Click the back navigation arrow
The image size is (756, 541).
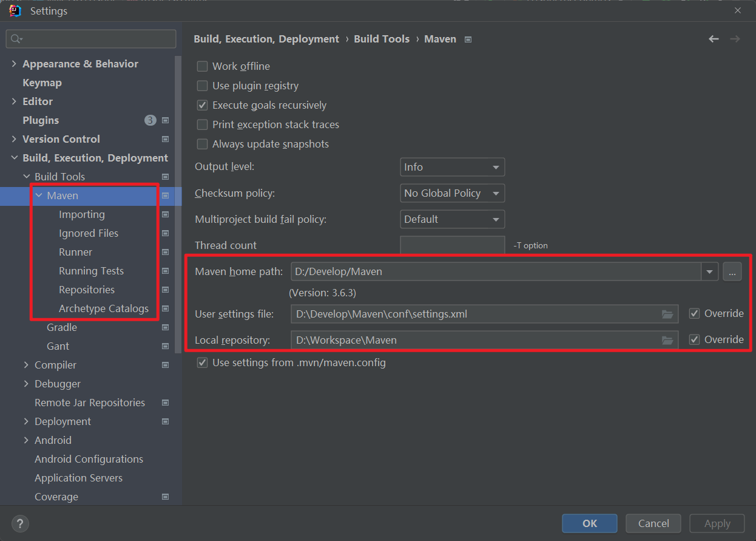pyautogui.click(x=714, y=39)
